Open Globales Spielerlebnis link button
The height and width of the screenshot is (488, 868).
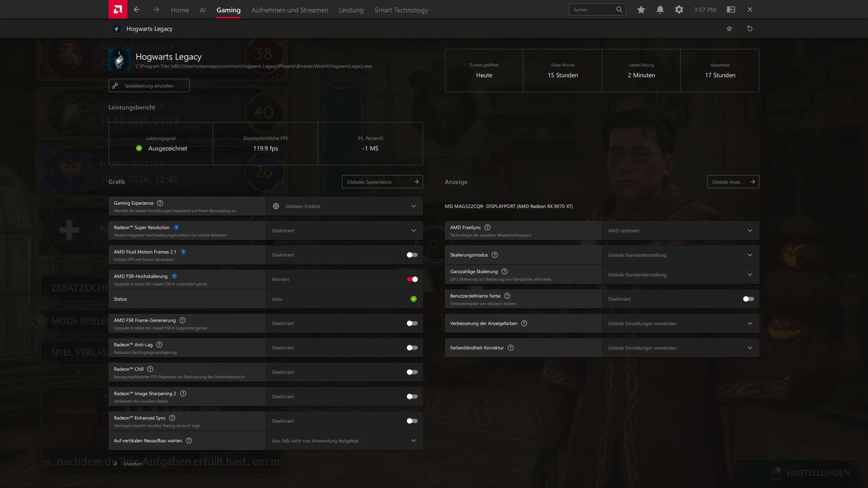point(382,182)
